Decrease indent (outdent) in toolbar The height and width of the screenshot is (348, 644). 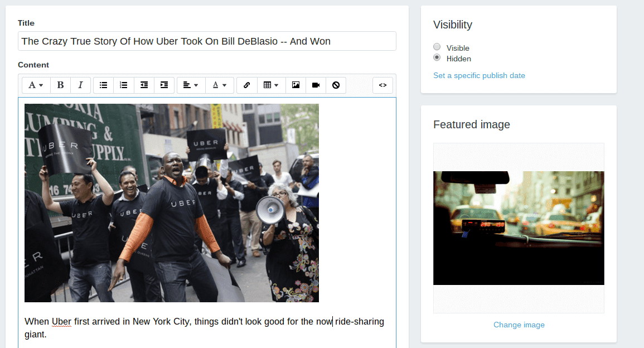point(144,85)
